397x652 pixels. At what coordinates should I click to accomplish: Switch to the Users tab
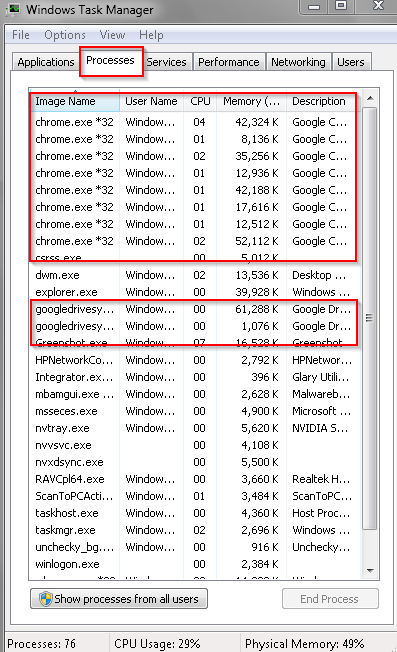click(351, 62)
